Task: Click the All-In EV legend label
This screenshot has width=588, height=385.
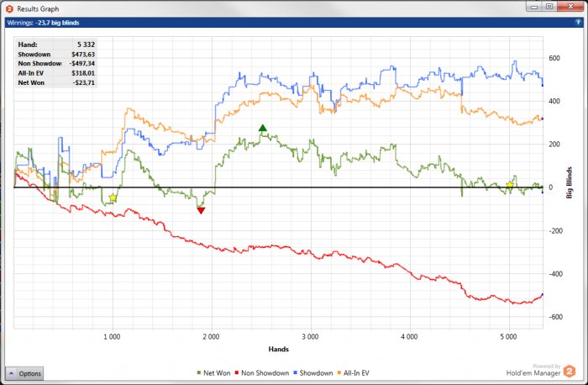Action: click(x=356, y=373)
